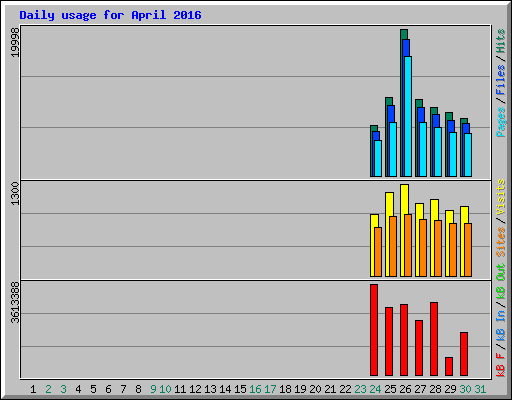Click day 24 on the x-axis
This screenshot has height=400, width=512.
coord(375,389)
